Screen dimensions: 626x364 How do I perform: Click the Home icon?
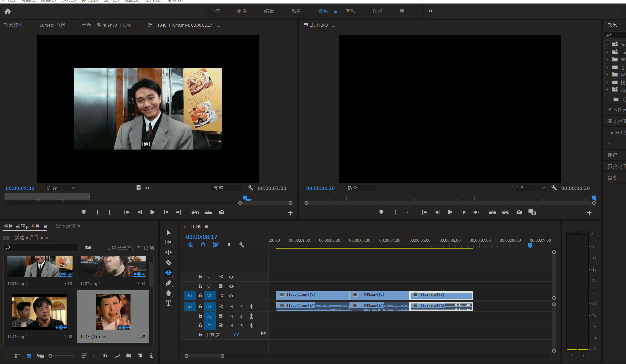[8, 11]
